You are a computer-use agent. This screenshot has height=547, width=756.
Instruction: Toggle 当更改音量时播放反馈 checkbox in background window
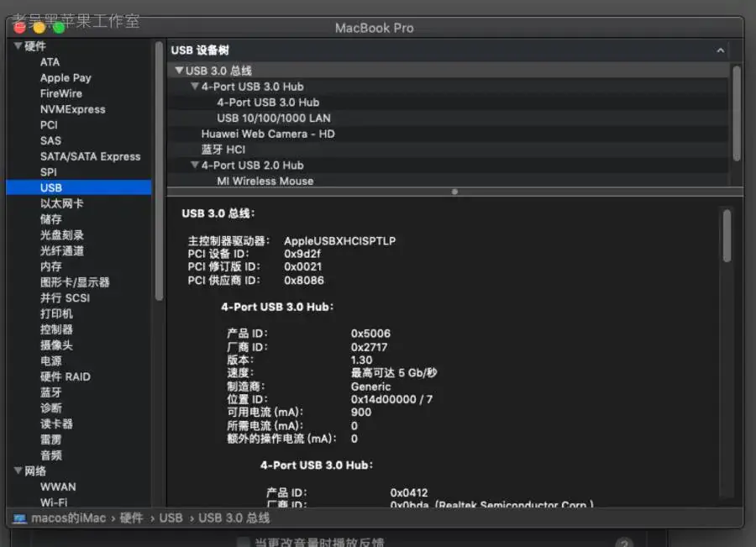point(244,542)
